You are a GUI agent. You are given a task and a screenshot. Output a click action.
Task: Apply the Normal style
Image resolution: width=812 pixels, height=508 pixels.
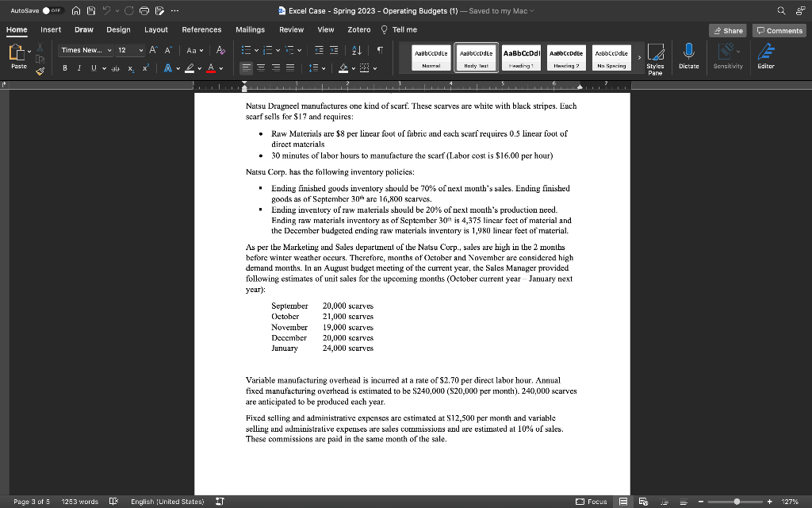pyautogui.click(x=431, y=57)
